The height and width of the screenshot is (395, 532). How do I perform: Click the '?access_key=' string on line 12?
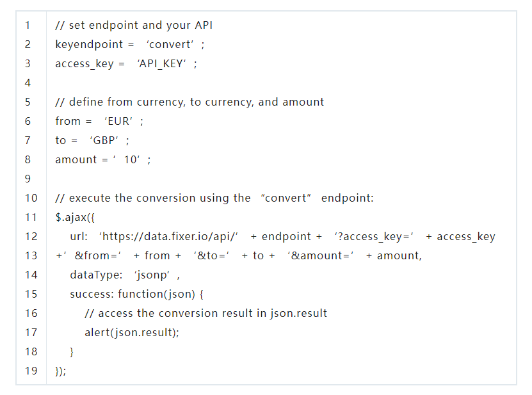pyautogui.click(x=374, y=236)
